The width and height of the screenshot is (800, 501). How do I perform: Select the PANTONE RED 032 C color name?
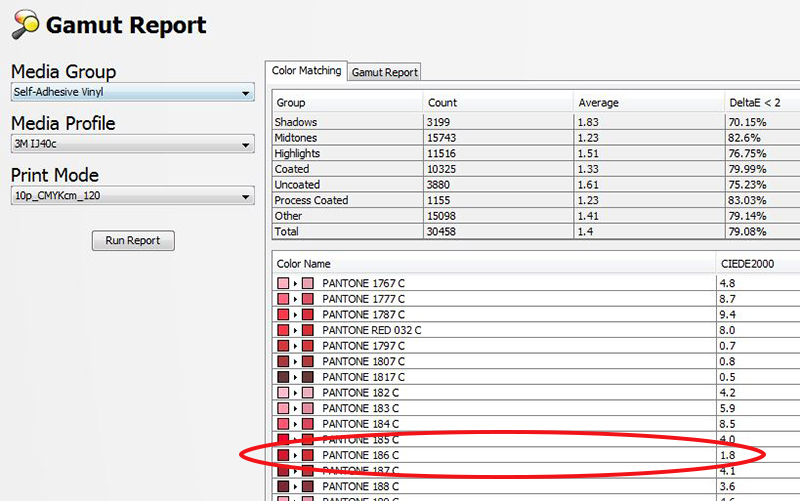coord(371,330)
